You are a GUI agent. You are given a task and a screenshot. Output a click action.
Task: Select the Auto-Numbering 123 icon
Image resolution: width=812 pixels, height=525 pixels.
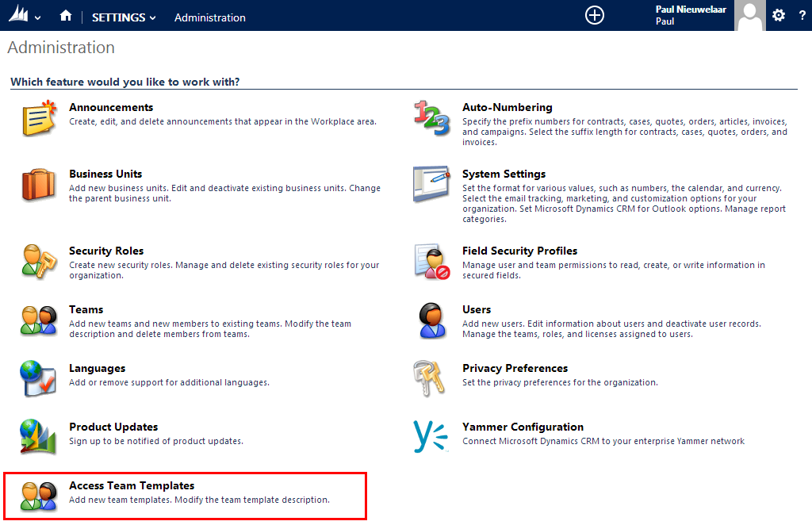[431, 118]
